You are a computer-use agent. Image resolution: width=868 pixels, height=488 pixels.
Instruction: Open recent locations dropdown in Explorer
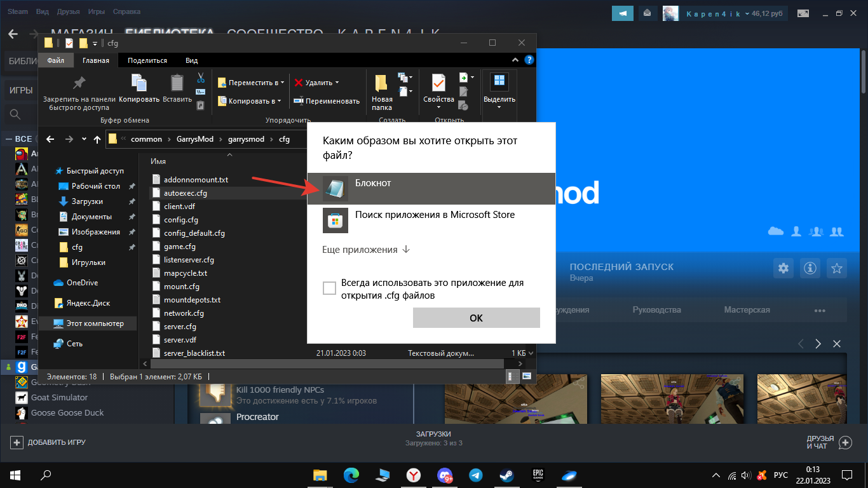84,140
